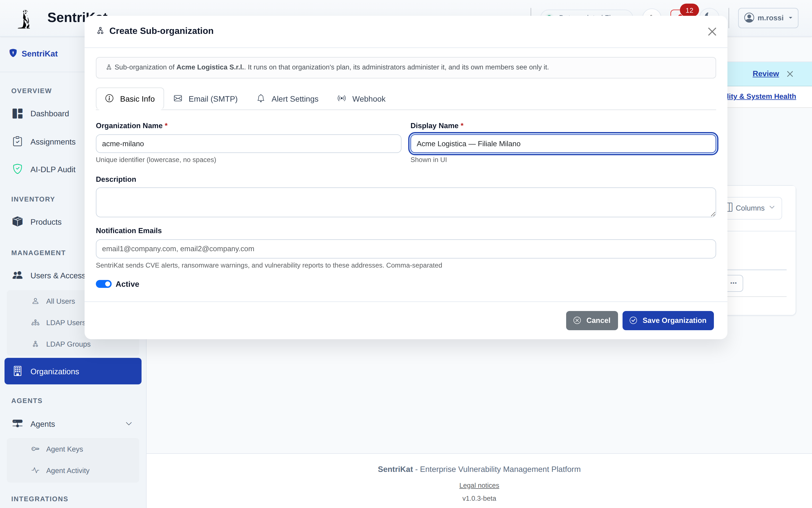Screen dimensions: 812x508
Task: Open Agent Activity in sidebar
Action: pyautogui.click(x=68, y=470)
